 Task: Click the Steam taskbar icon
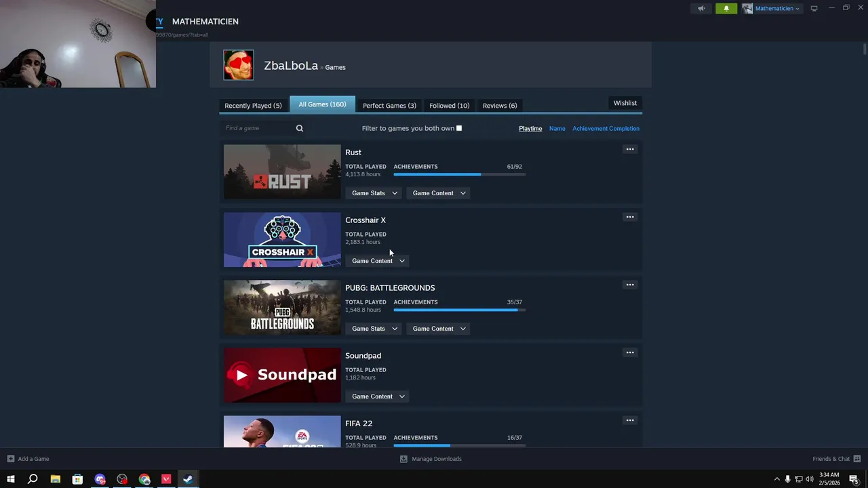click(188, 479)
